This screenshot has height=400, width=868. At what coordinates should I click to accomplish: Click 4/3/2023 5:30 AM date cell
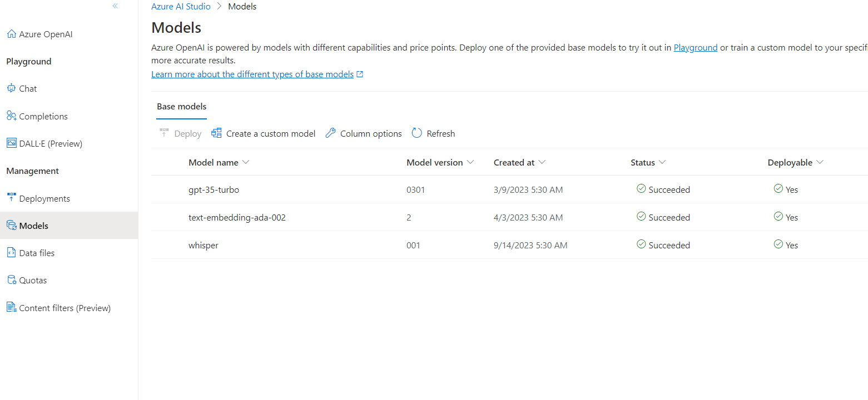tap(528, 217)
